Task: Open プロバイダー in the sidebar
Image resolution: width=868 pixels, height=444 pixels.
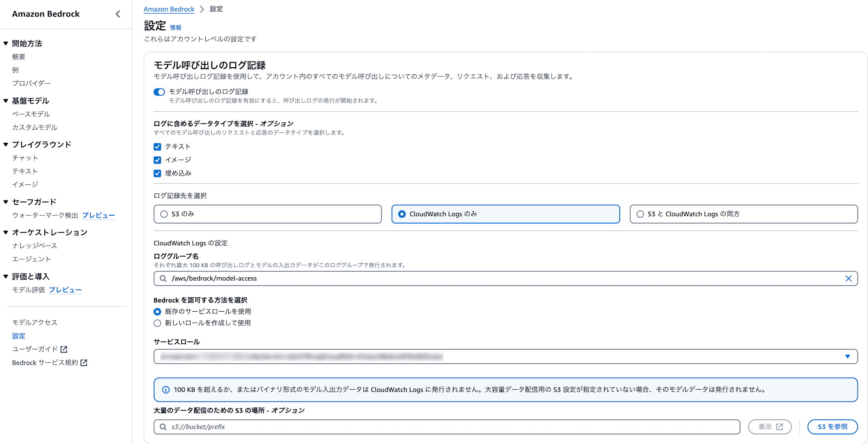Action: (x=31, y=83)
